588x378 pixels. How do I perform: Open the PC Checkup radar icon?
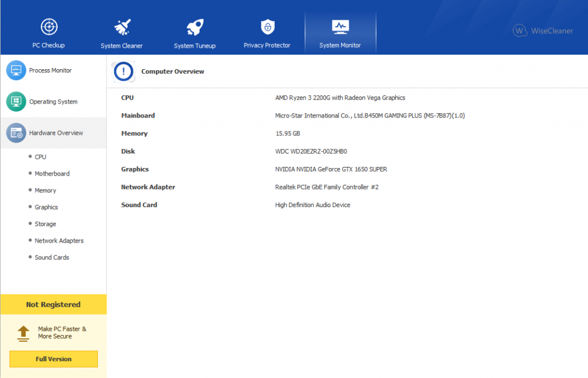[49, 27]
